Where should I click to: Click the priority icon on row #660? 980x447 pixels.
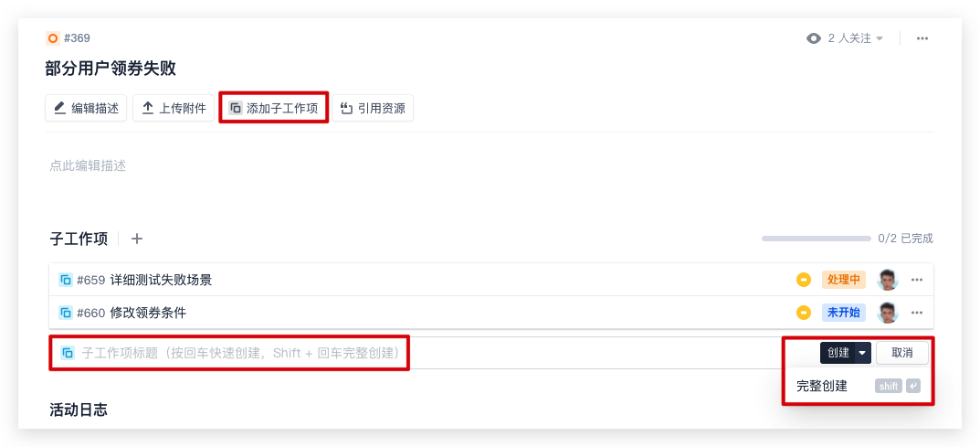803,313
